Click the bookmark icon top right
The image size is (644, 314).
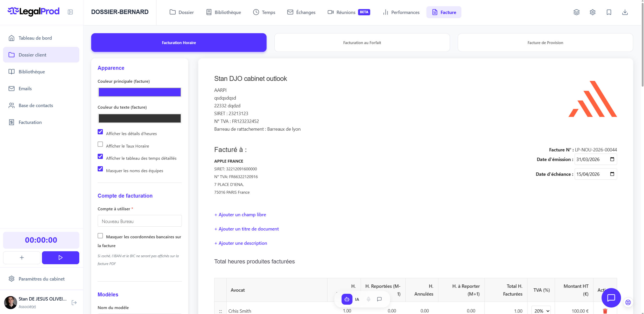coord(609,12)
